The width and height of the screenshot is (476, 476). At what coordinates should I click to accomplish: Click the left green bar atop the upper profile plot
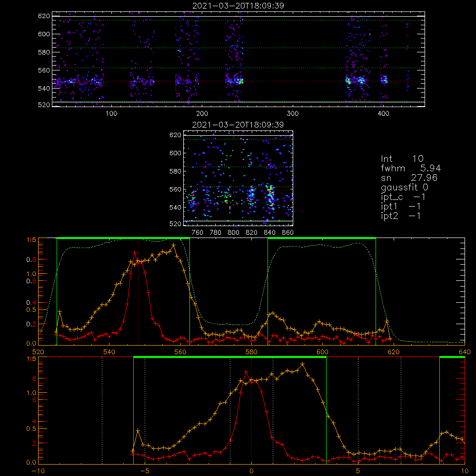[123, 238]
